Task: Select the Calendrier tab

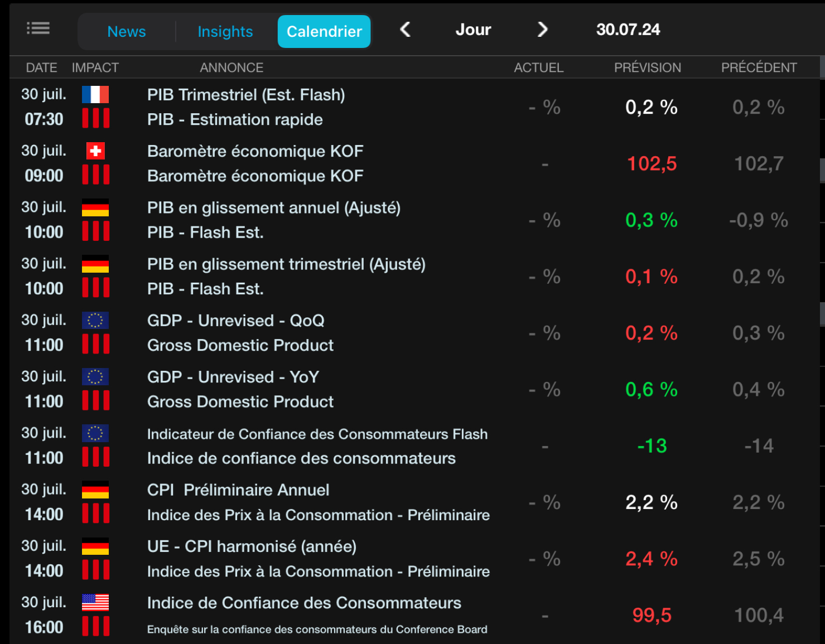Action: (324, 32)
